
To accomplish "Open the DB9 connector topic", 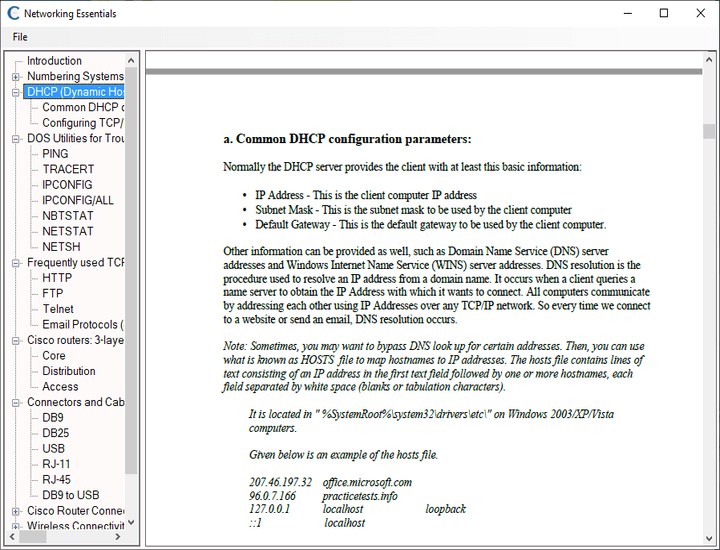I will point(53,418).
